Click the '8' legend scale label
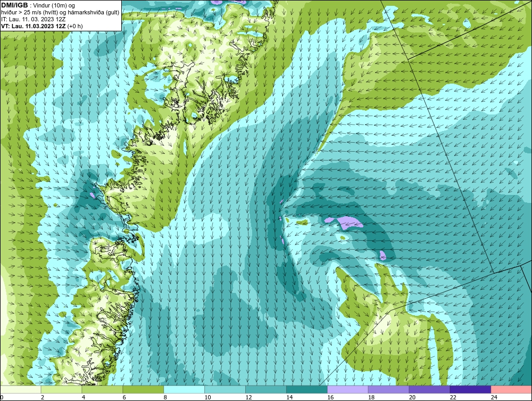 [165, 397]
